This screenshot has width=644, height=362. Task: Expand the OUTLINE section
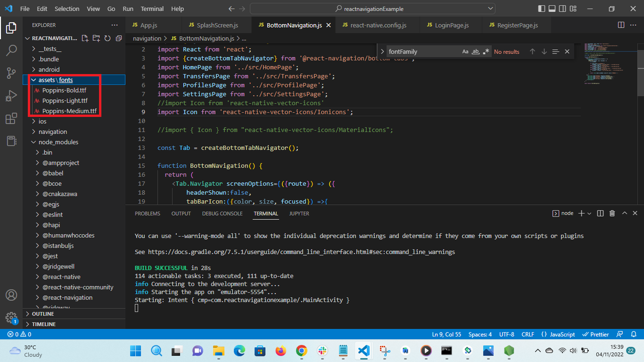(43, 314)
